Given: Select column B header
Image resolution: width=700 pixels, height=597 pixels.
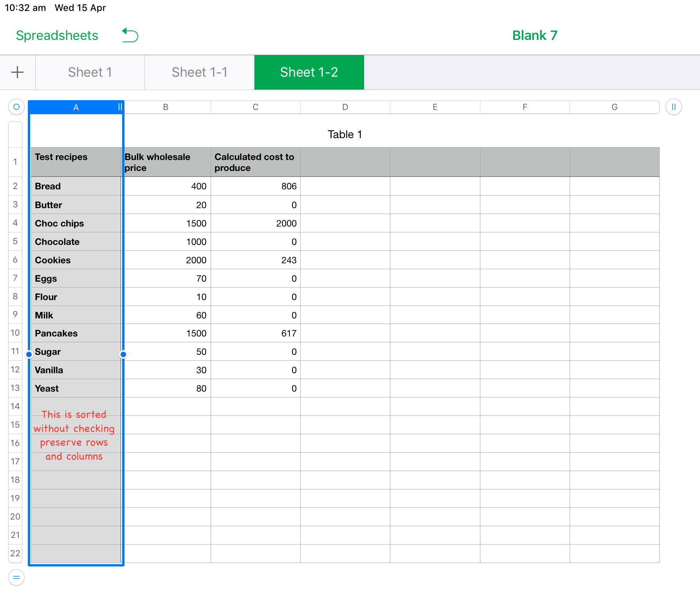Looking at the screenshot, I should click(165, 106).
